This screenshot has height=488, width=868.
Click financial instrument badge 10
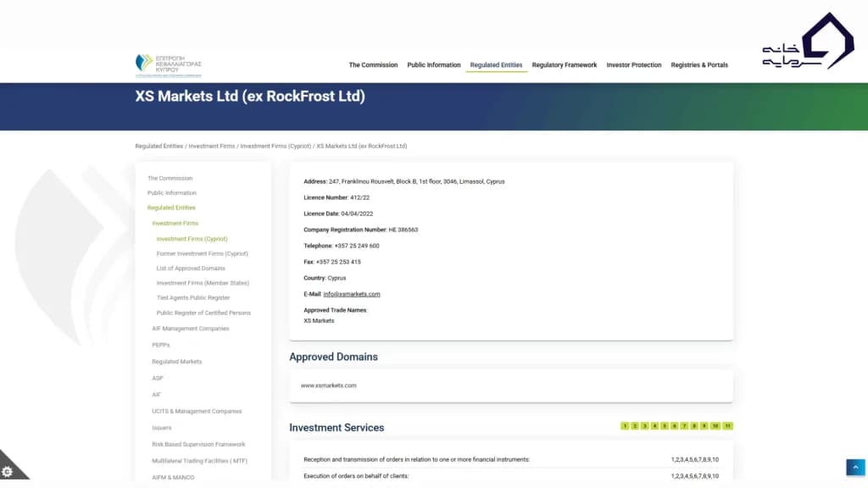tap(715, 426)
